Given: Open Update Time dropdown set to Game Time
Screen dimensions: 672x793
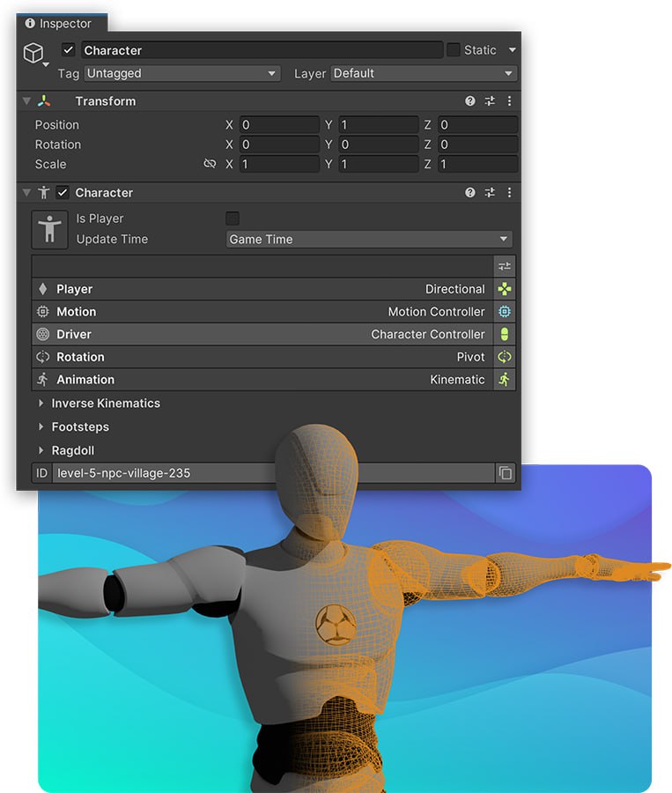Looking at the screenshot, I should point(368,239).
